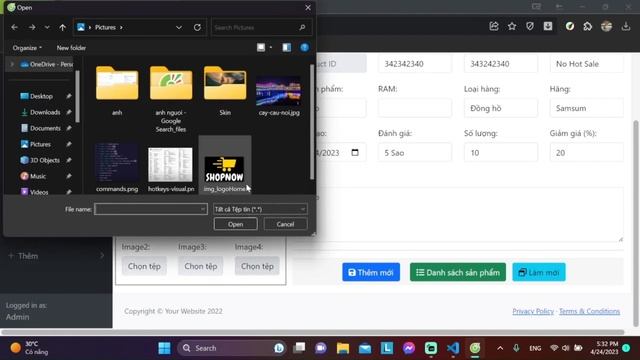The height and width of the screenshot is (360, 640).
Task: Open browser extensions puzzle icon
Action: coord(587,26)
